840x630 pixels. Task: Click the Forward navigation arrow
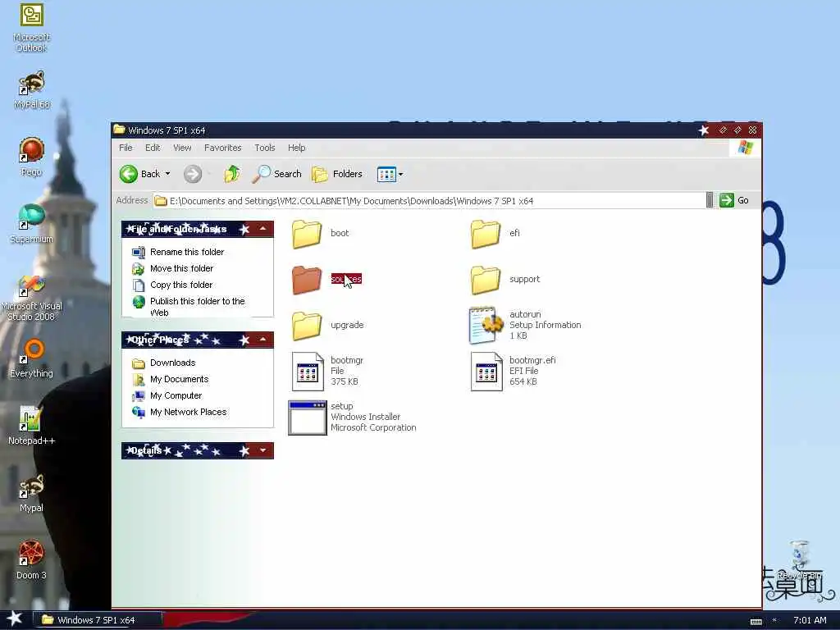point(193,174)
